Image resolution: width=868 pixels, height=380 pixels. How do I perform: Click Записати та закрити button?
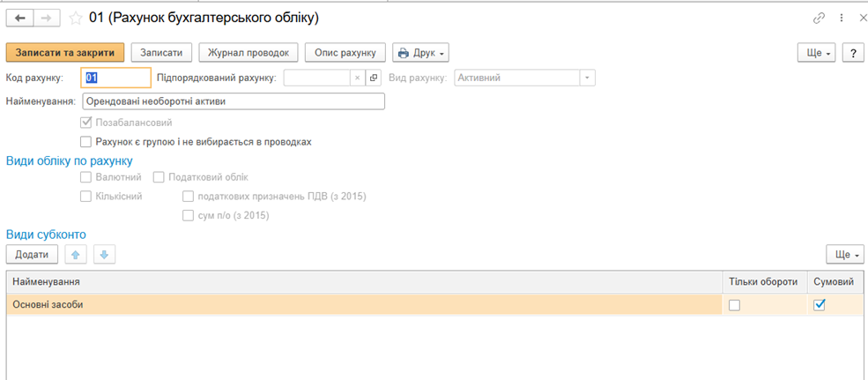point(65,53)
